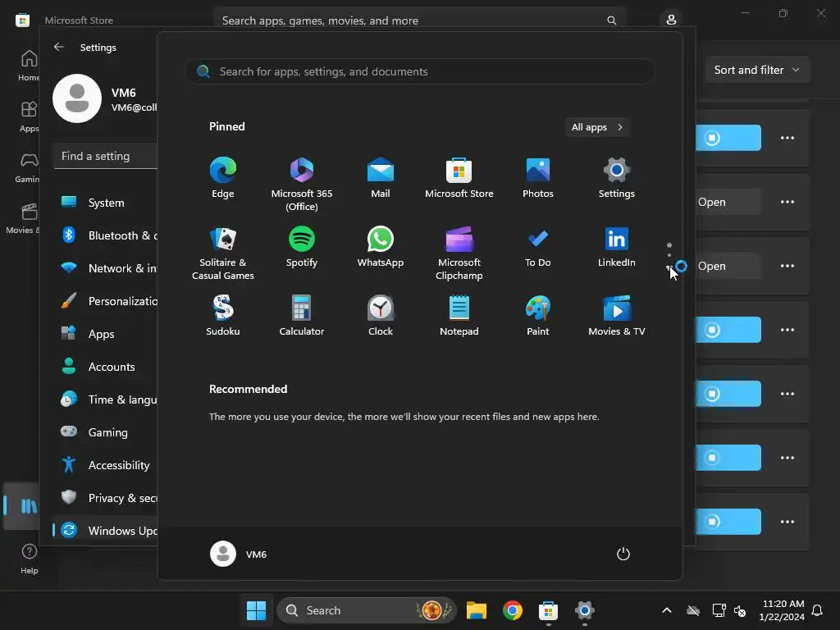Select Windows Update in Settings

tap(106, 531)
